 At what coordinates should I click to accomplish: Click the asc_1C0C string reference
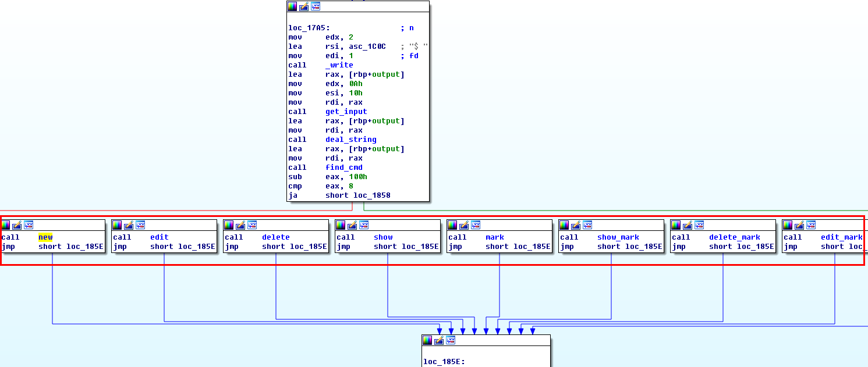[x=367, y=47]
